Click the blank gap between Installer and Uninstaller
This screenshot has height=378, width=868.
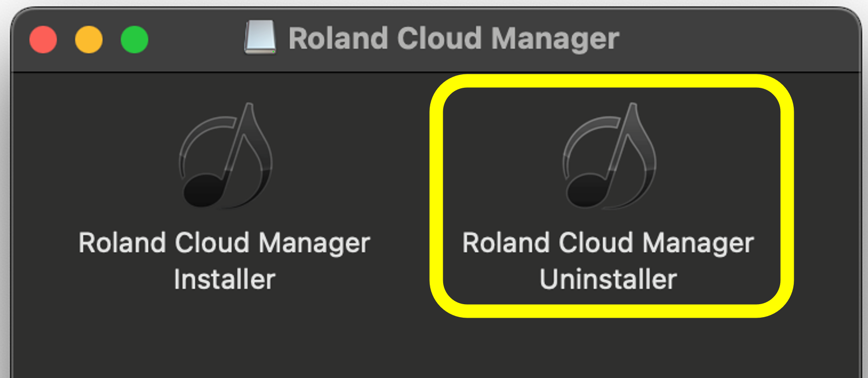point(399,199)
